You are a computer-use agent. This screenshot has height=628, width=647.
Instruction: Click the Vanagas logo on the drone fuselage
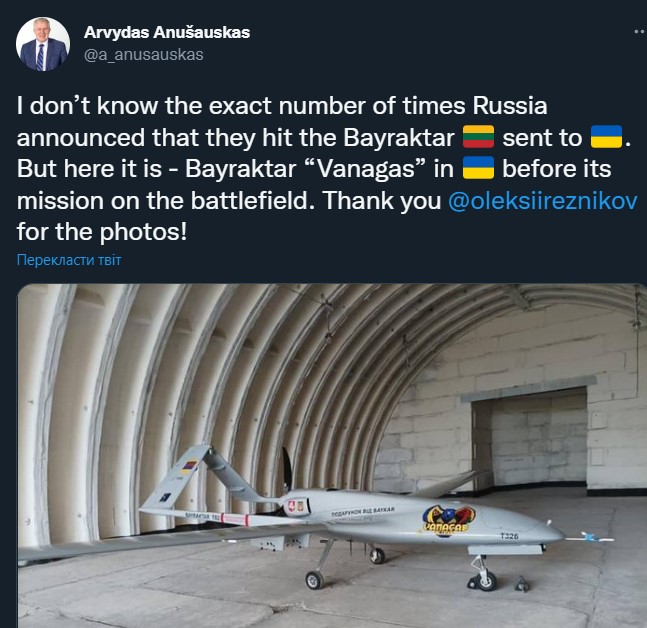point(448,521)
